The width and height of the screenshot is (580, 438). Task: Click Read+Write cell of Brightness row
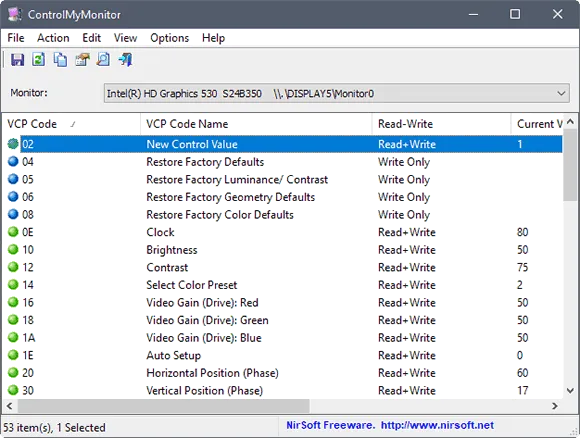tap(407, 250)
